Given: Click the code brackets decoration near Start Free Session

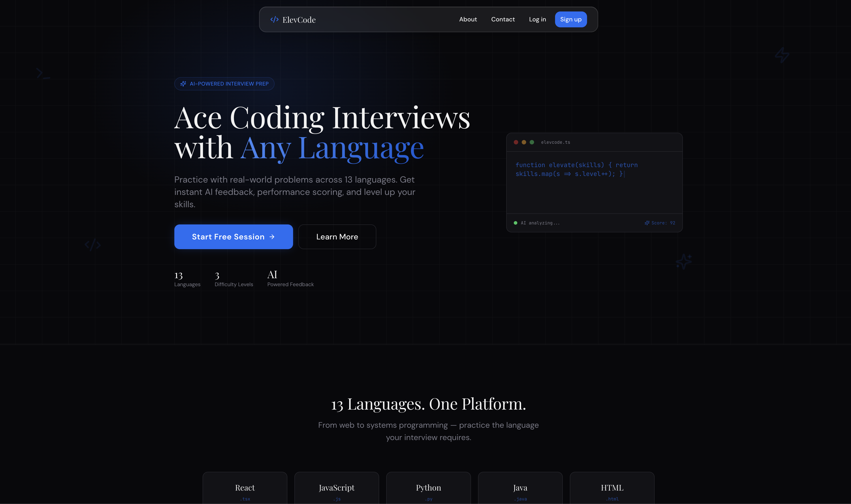Looking at the screenshot, I should pos(92,245).
